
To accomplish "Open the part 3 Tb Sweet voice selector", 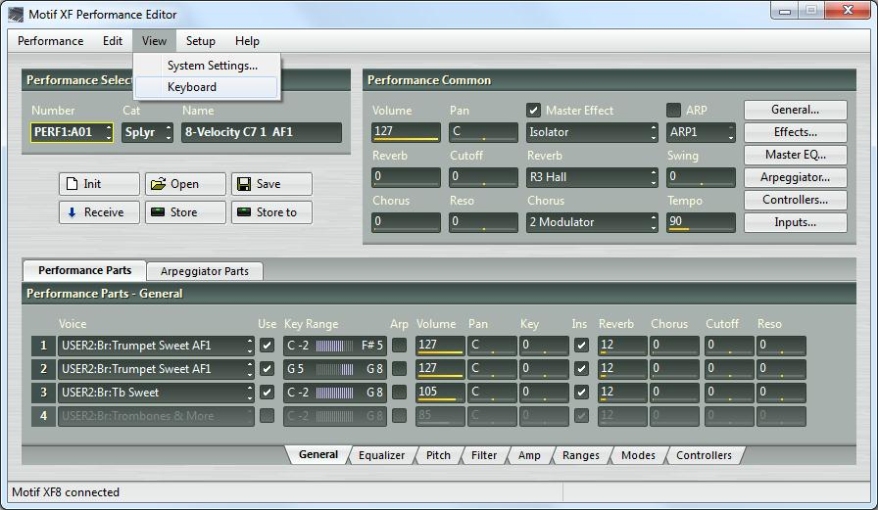I will click(156, 393).
